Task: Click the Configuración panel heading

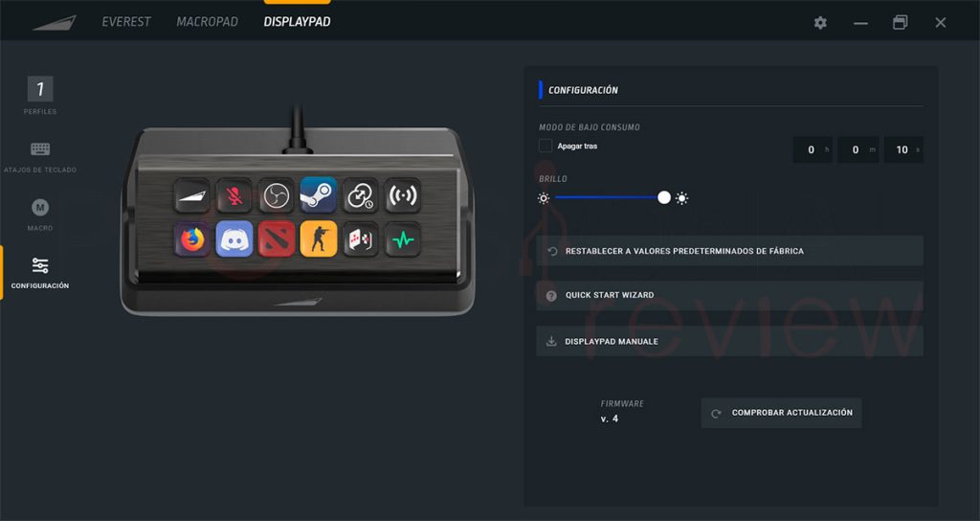Action: 583,90
